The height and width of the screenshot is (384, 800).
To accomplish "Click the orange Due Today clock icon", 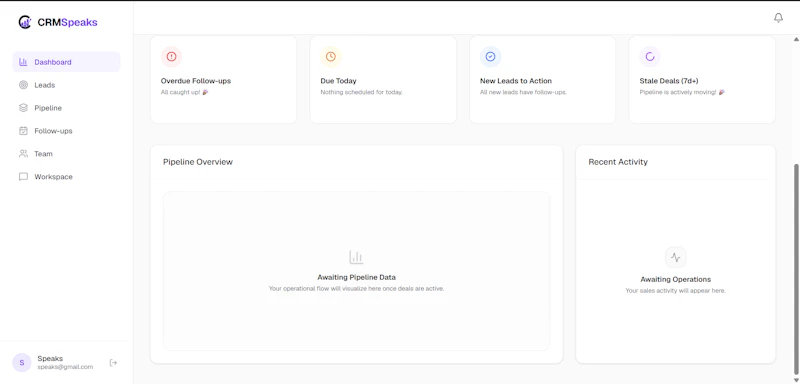I will click(331, 57).
